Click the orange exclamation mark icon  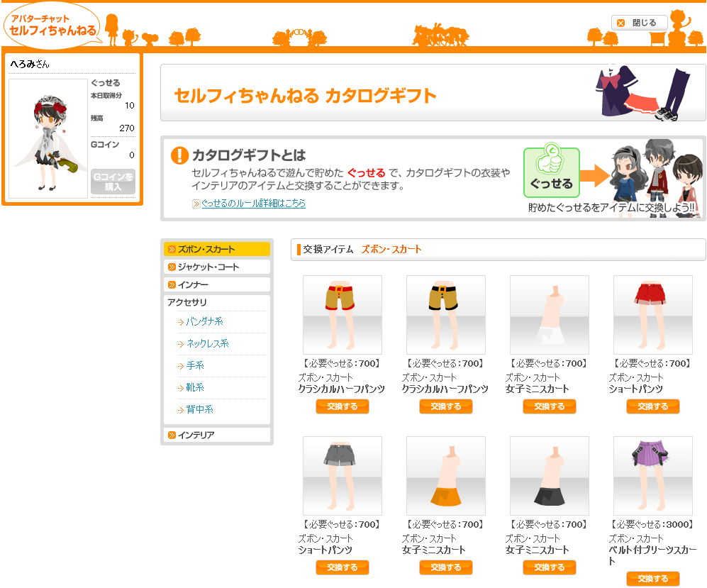point(180,155)
